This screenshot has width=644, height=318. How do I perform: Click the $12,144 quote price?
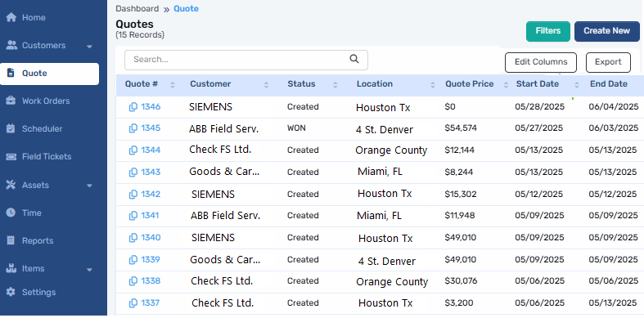[459, 150]
